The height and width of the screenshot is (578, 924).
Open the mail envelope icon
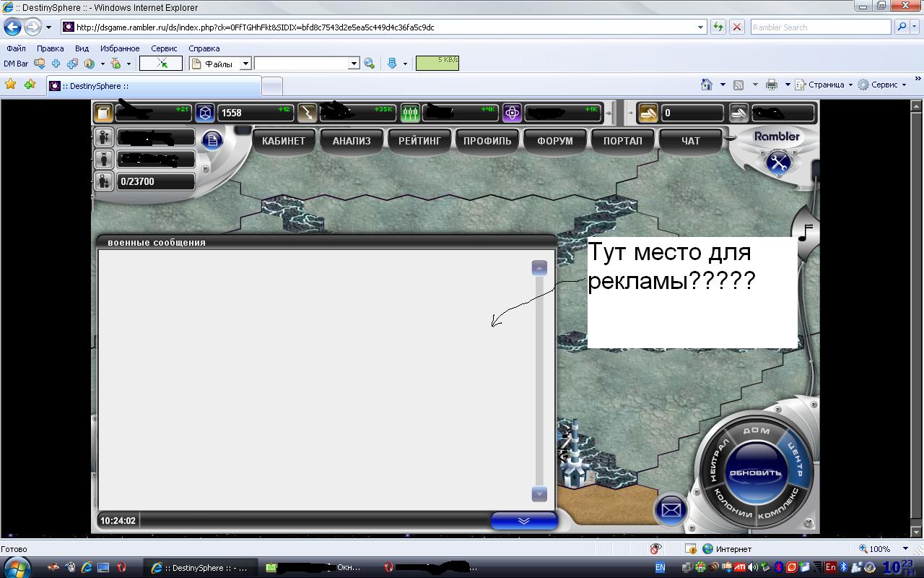[671, 510]
